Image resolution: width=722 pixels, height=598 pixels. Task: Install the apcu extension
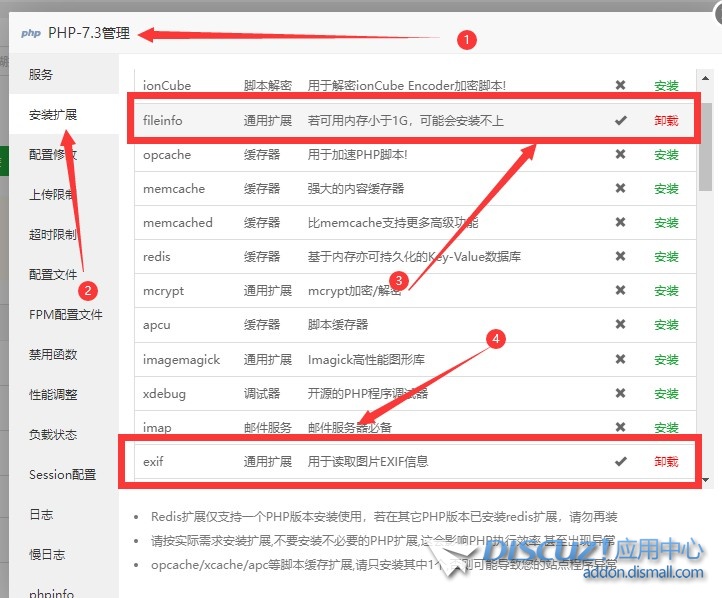click(x=666, y=325)
